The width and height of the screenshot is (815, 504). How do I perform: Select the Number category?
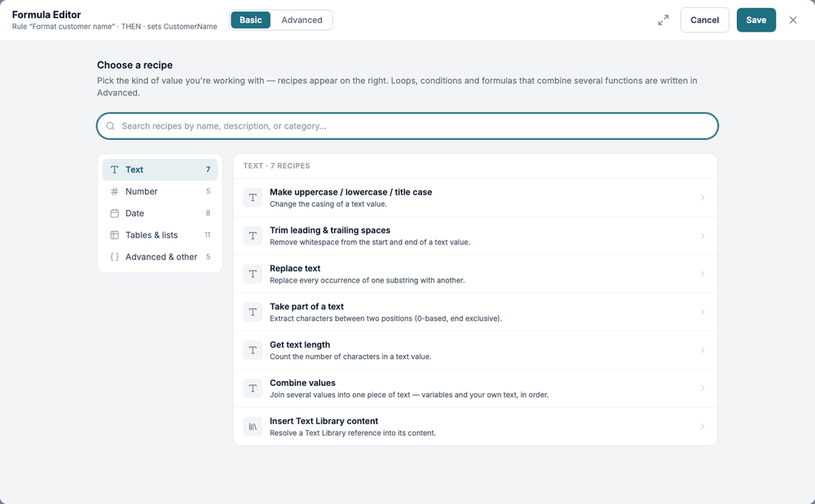coord(160,191)
